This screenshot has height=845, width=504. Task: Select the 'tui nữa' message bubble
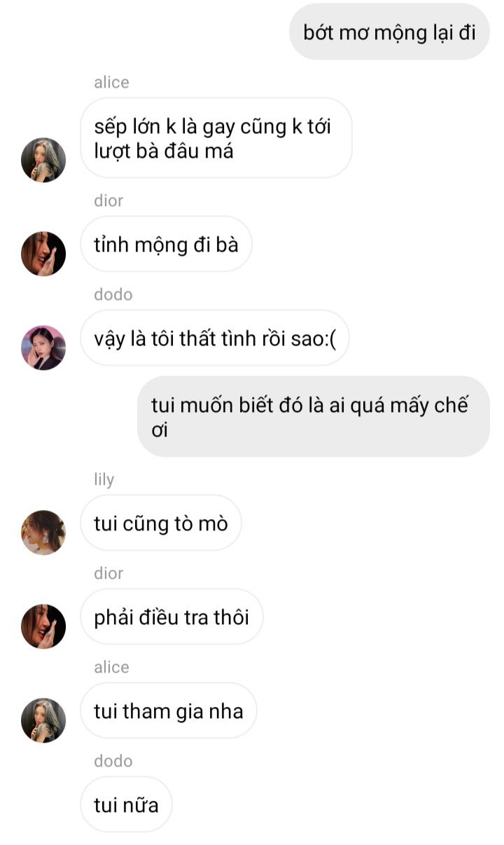[126, 805]
